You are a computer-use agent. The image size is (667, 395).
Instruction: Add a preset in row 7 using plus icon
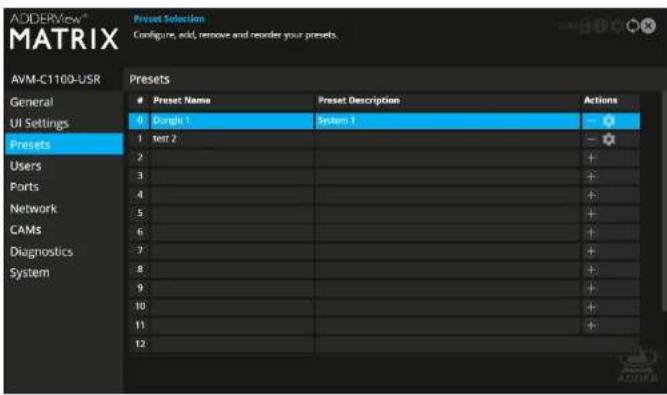click(591, 251)
